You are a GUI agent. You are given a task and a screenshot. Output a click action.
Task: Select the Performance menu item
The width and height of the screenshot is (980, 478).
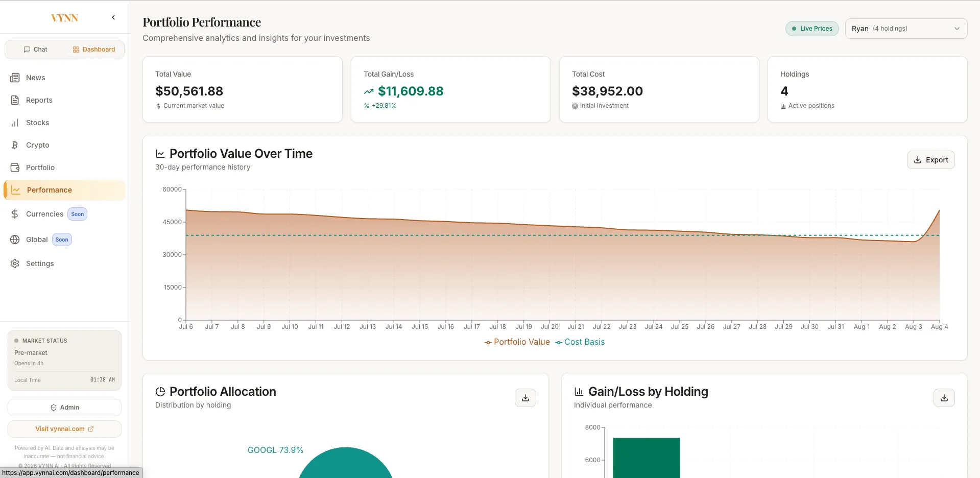click(x=64, y=190)
